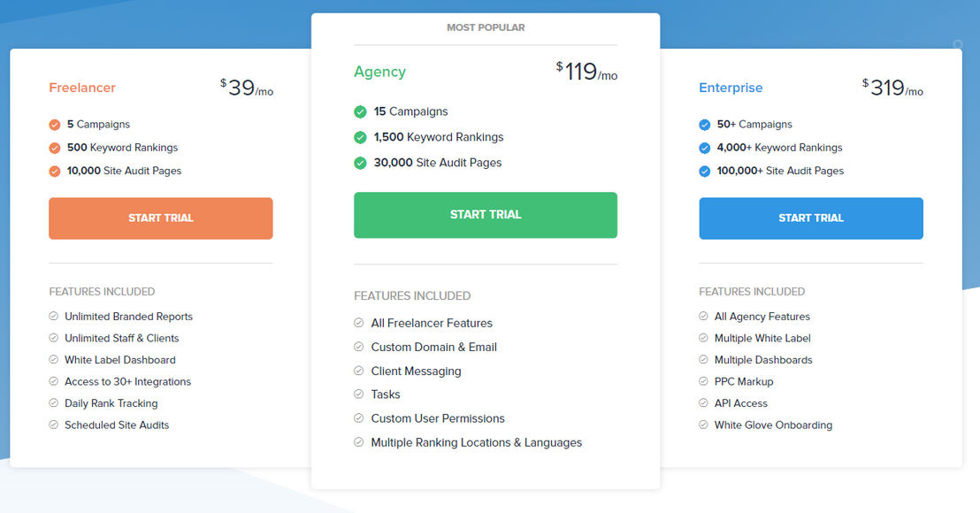Click the MOST POPULAR label
Viewport: 980px width, 513px height.
tap(486, 27)
